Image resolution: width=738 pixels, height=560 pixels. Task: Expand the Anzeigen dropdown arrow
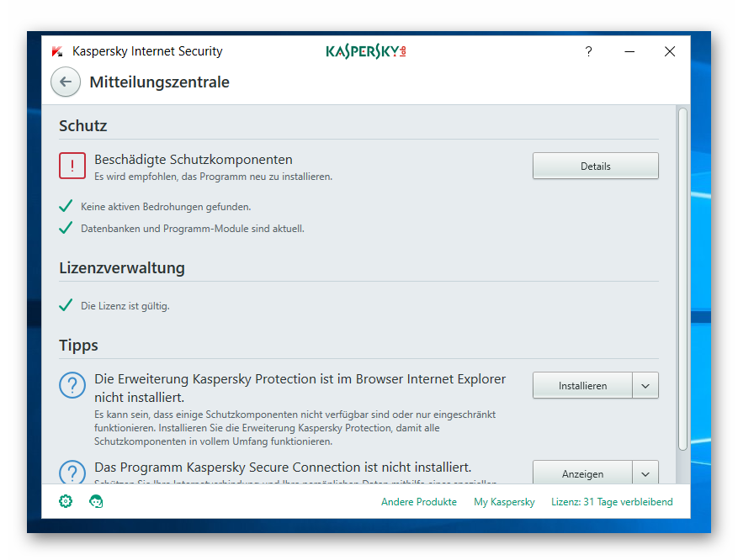pyautogui.click(x=645, y=473)
